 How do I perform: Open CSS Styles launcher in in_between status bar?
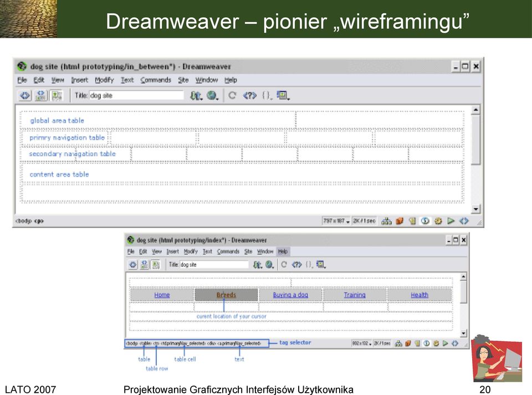(425, 221)
